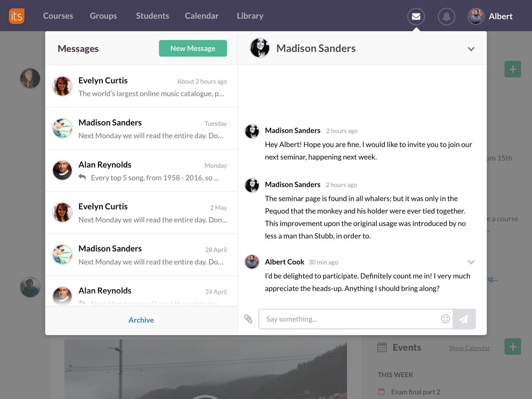Click the orange its logo
This screenshot has height=399, width=532.
pyautogui.click(x=17, y=16)
